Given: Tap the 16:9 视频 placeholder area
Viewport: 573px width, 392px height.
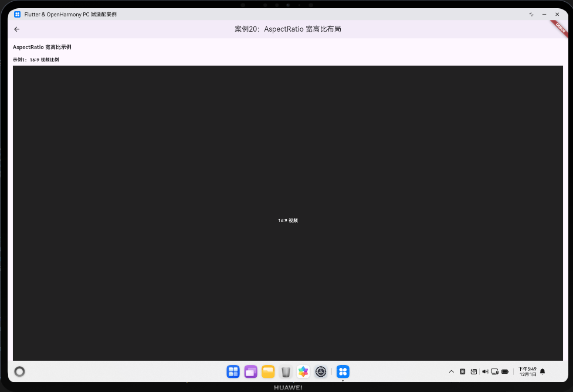Looking at the screenshot, I should click(288, 220).
